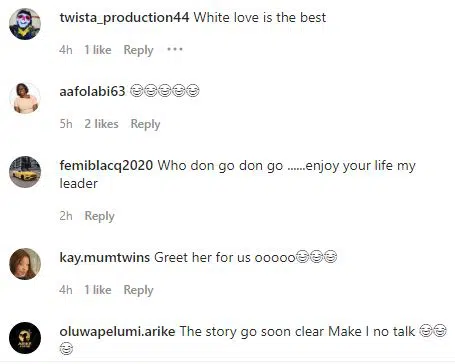Click the 4h timestamp on twista_production44's comment

(x=66, y=50)
